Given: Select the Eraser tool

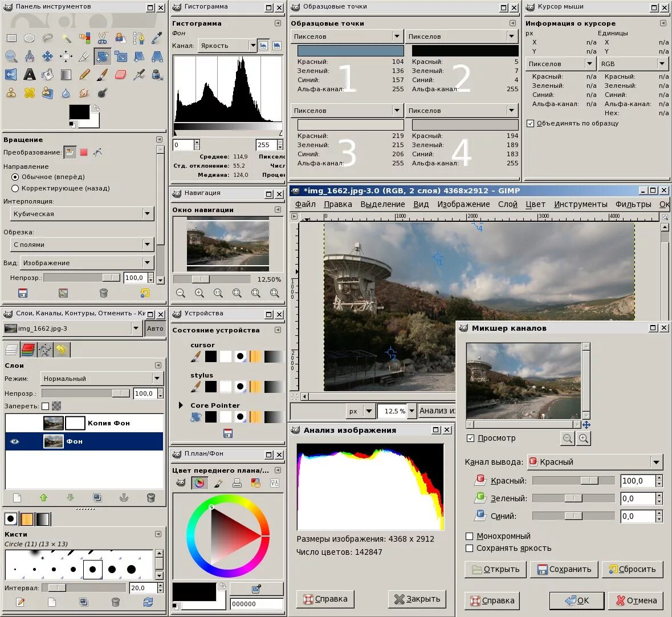Looking at the screenshot, I should pos(120,75).
